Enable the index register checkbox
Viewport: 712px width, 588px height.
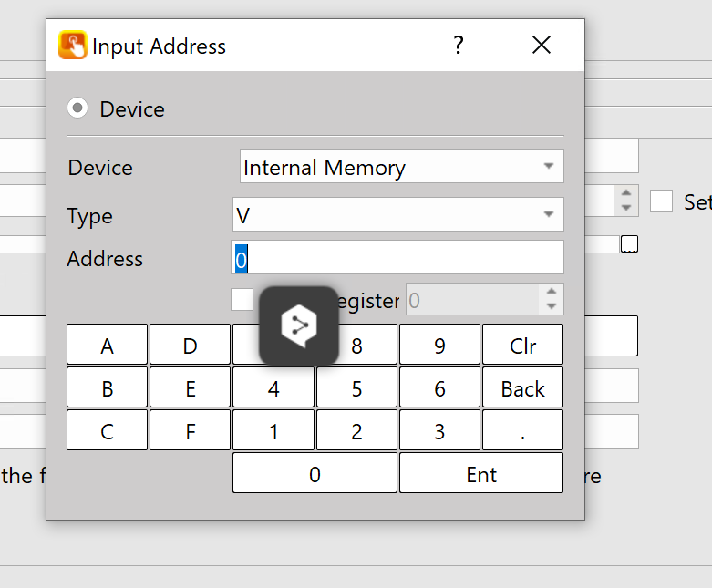(242, 299)
